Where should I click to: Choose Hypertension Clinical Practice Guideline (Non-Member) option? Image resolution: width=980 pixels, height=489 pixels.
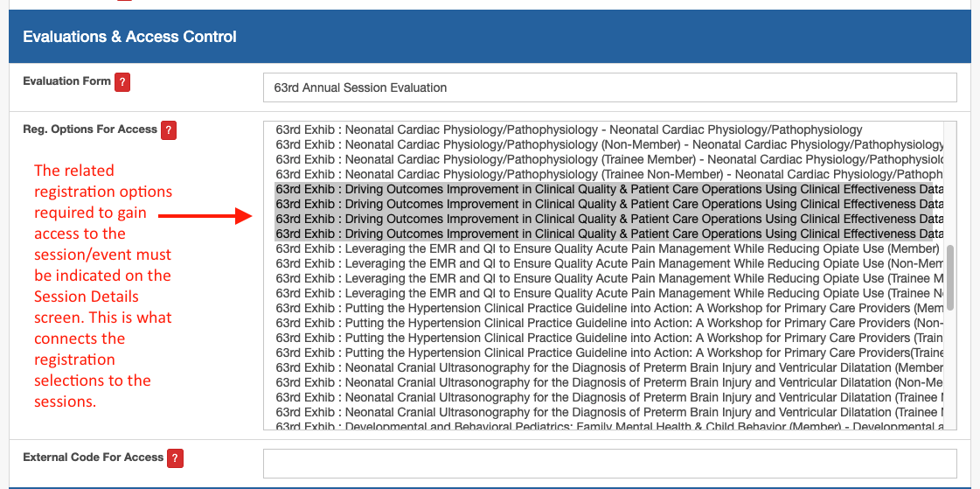609,324
